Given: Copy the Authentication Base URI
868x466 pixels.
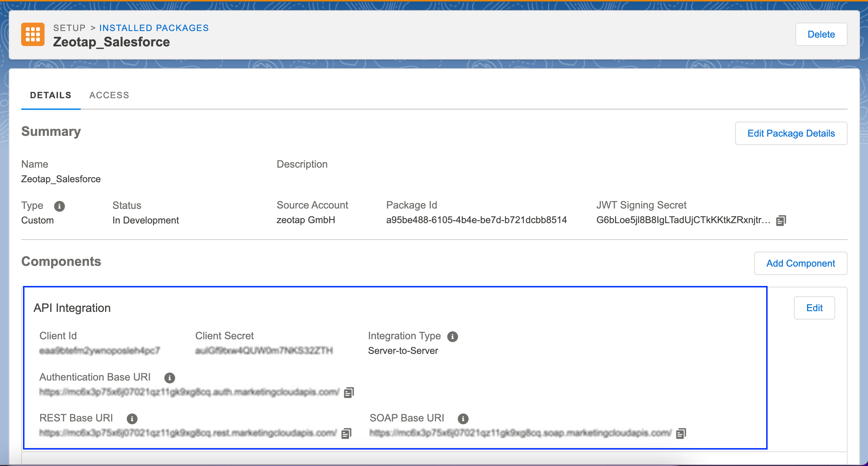Looking at the screenshot, I should pyautogui.click(x=349, y=393).
